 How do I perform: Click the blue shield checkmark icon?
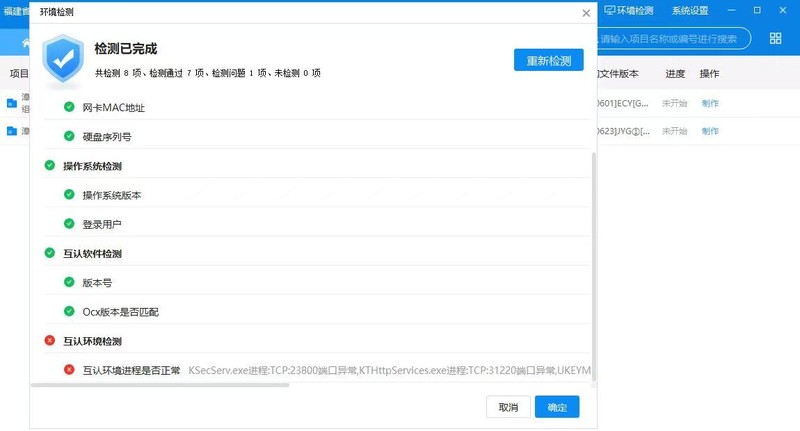[63, 59]
